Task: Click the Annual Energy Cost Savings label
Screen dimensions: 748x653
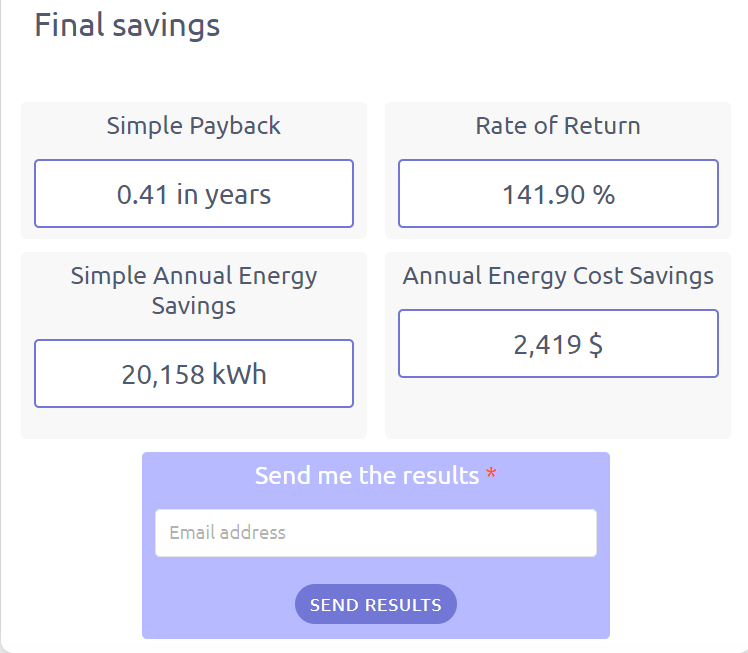Action: pyautogui.click(x=558, y=276)
